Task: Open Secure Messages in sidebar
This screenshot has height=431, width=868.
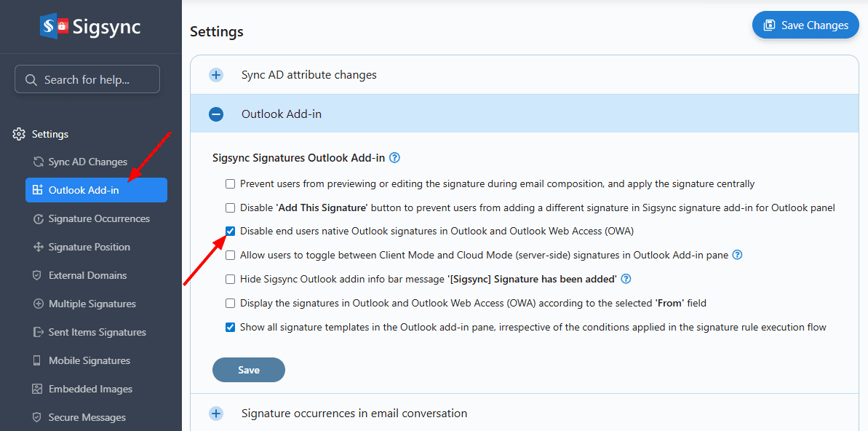Action: pyautogui.click(x=87, y=417)
